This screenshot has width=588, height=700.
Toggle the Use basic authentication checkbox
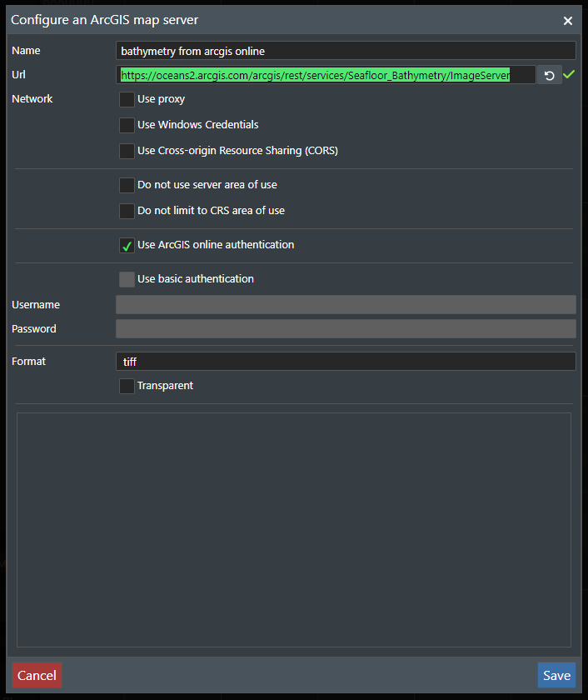click(x=127, y=279)
